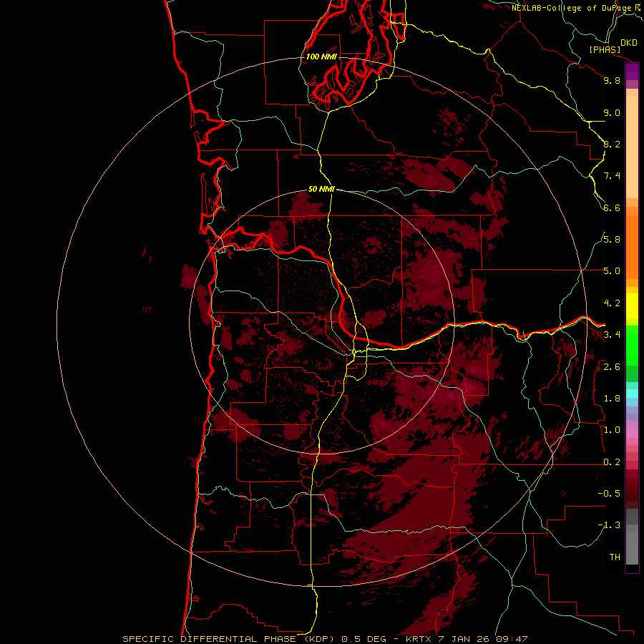This screenshot has height=644, width=644.
Task: Click the 50 NMI range ring label
Action: (x=321, y=189)
